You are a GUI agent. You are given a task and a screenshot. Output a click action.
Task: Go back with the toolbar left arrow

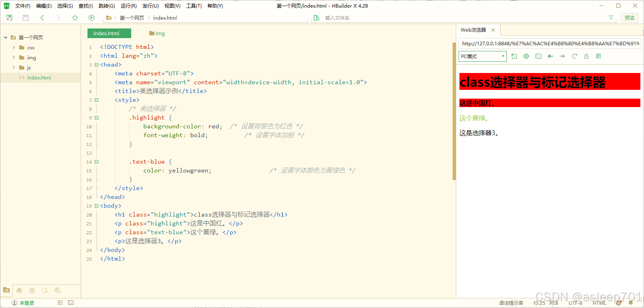(42, 18)
